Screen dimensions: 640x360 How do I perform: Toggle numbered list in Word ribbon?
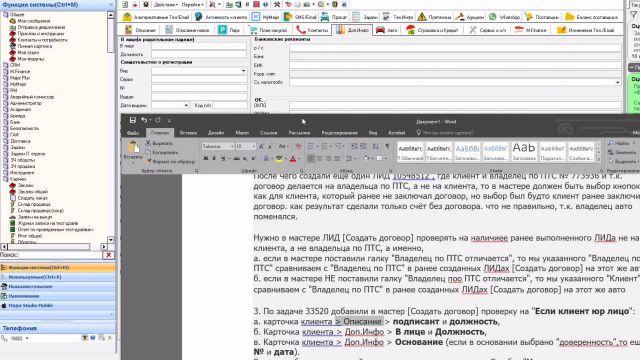tap(324, 146)
